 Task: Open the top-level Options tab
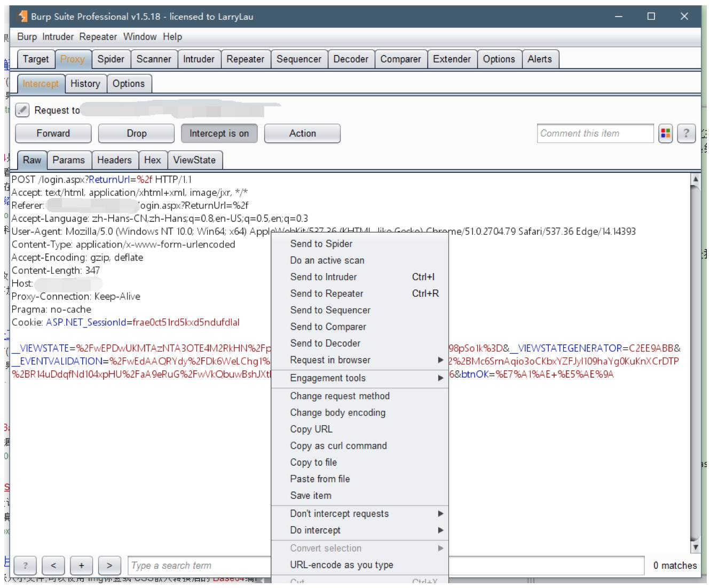(499, 59)
